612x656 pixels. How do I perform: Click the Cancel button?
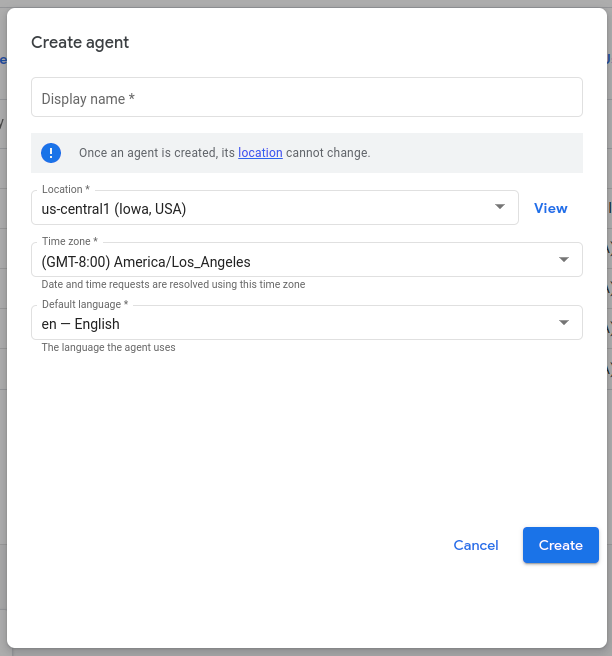point(476,545)
